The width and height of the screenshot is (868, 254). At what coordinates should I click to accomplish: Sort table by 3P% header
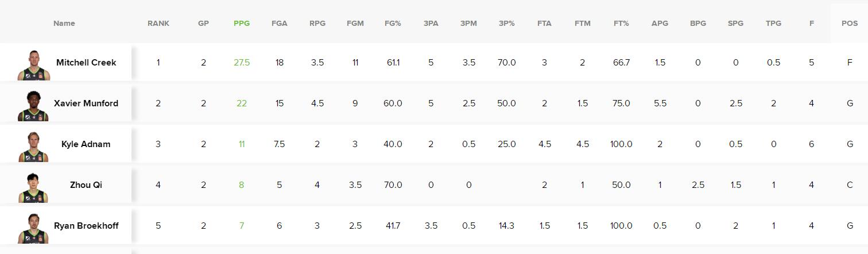506,24
